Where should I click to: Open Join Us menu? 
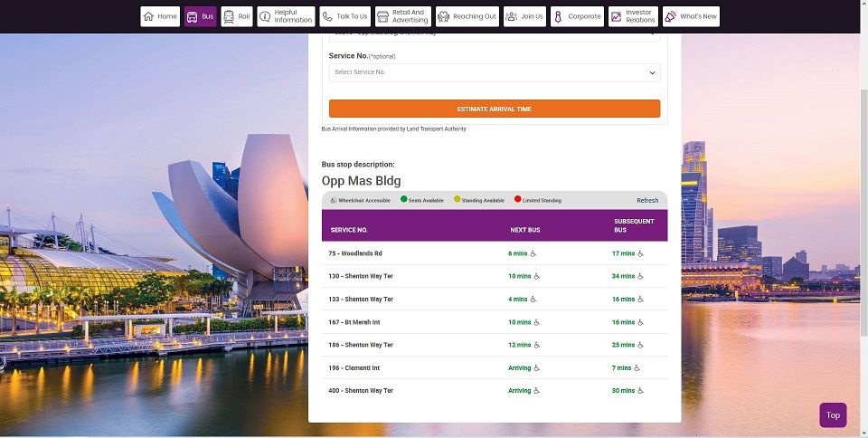pyautogui.click(x=524, y=16)
